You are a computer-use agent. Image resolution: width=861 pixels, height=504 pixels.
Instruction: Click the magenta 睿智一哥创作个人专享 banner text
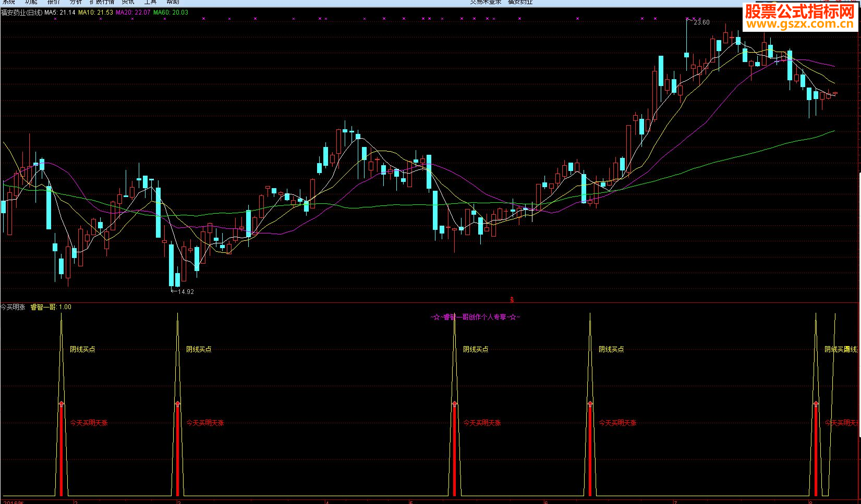click(476, 317)
